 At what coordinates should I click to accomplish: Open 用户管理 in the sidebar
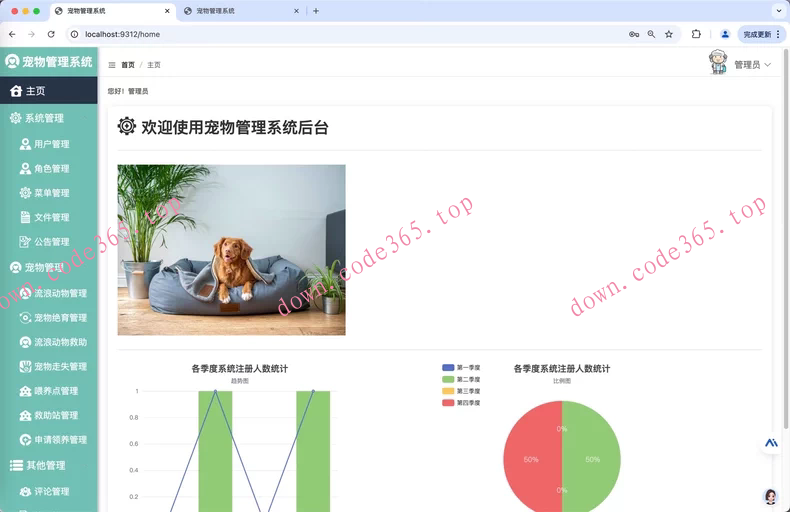point(48,144)
